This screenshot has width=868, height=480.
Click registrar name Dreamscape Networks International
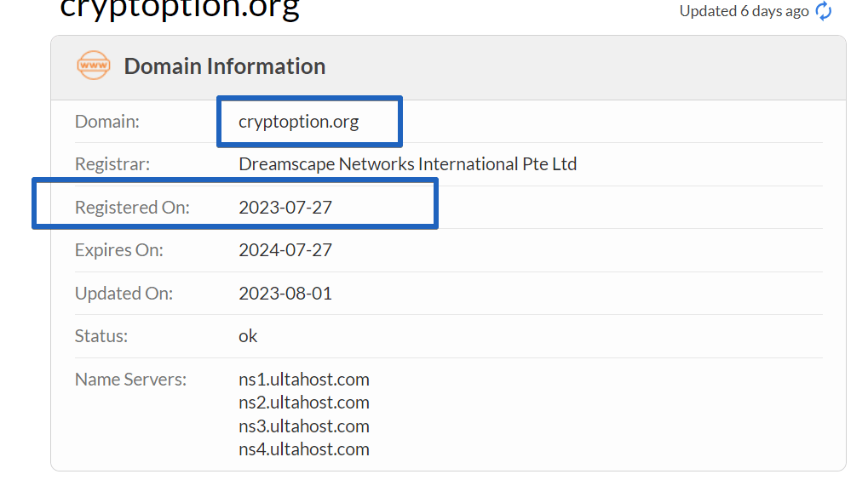point(407,163)
